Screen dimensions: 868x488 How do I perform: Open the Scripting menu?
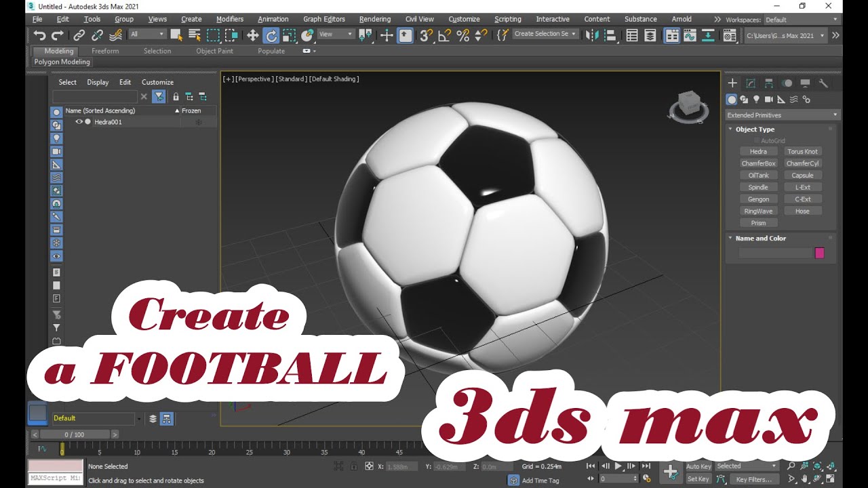[x=508, y=19]
